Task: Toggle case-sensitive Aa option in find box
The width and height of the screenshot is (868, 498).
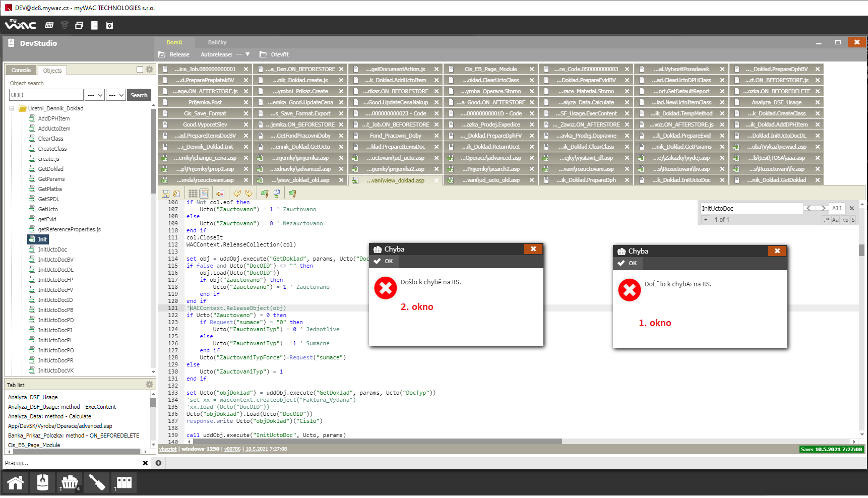Action: coord(835,220)
